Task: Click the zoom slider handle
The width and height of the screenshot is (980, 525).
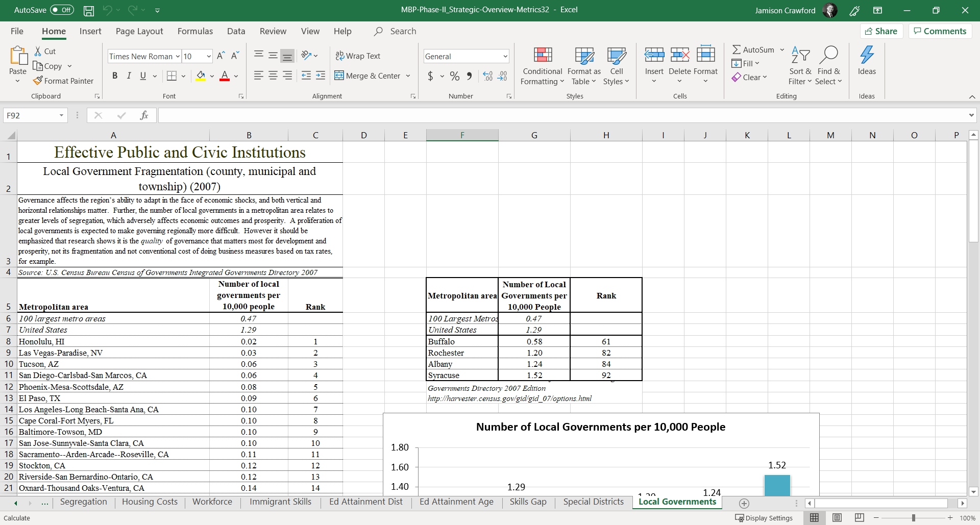Action: pos(913,518)
